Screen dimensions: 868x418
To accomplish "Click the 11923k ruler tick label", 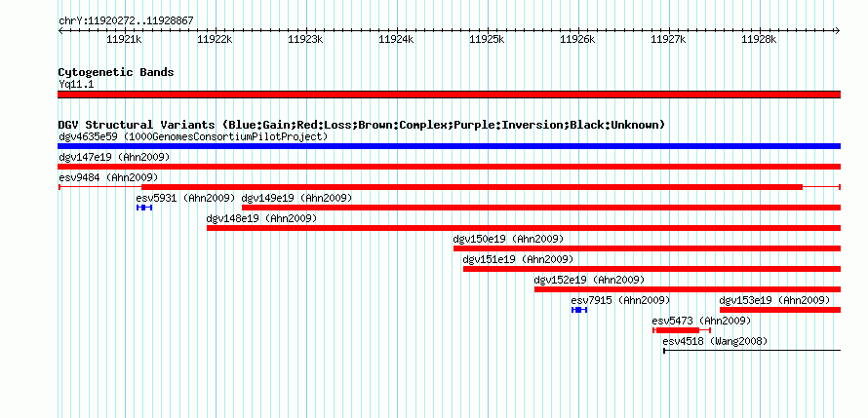I will click(306, 39).
